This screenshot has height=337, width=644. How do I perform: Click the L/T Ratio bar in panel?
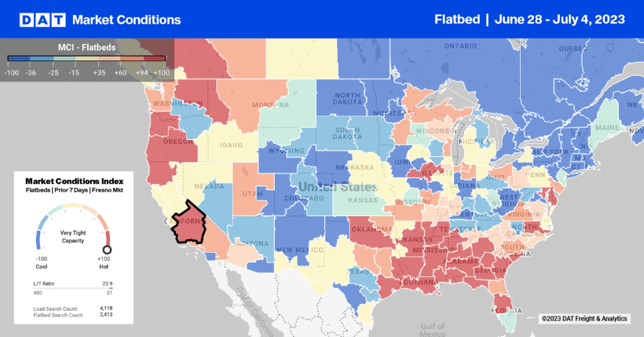click(x=73, y=288)
